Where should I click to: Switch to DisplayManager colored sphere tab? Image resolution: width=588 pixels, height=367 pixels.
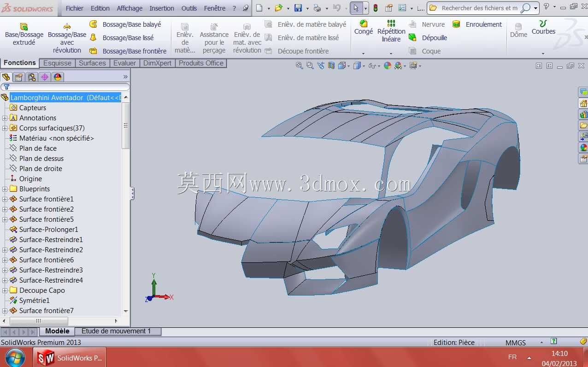click(x=58, y=77)
